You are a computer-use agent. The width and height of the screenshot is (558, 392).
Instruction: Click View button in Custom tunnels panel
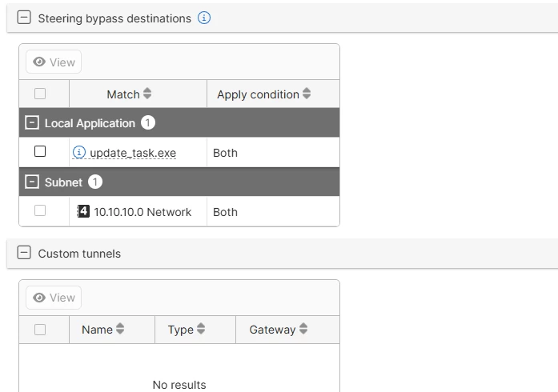pyautogui.click(x=54, y=298)
